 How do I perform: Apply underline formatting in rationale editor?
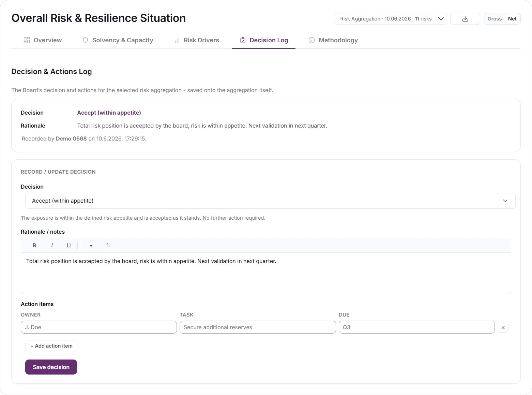69,245
